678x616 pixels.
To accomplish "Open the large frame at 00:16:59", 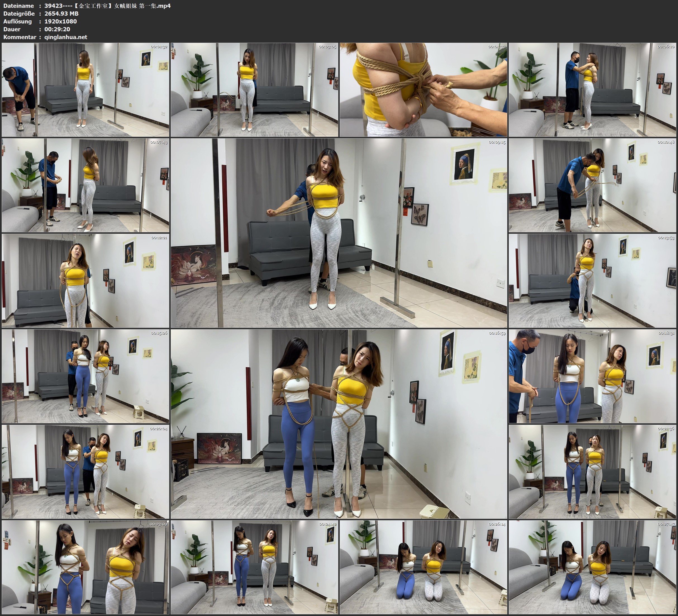I will pyautogui.click(x=339, y=424).
